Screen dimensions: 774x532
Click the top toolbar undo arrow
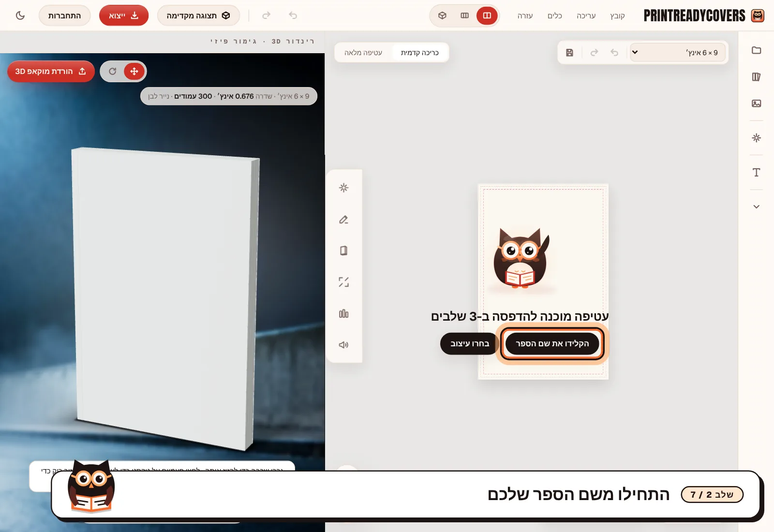293,15
